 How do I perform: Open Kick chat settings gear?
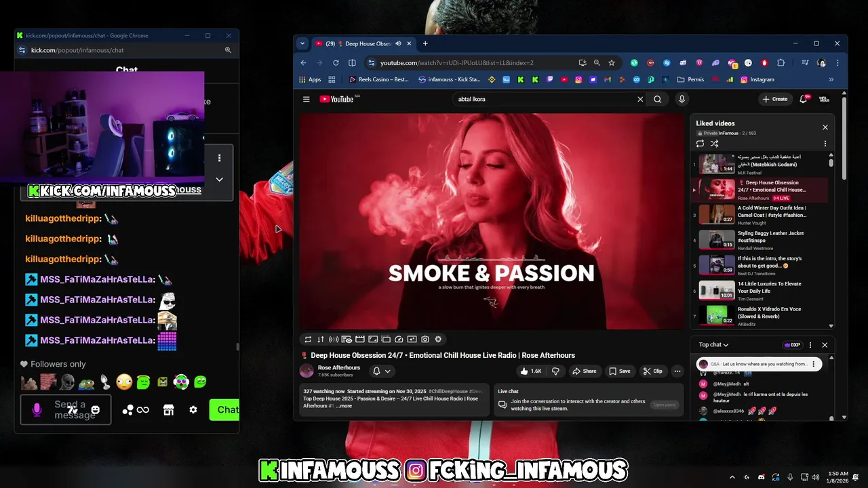pyautogui.click(x=193, y=409)
